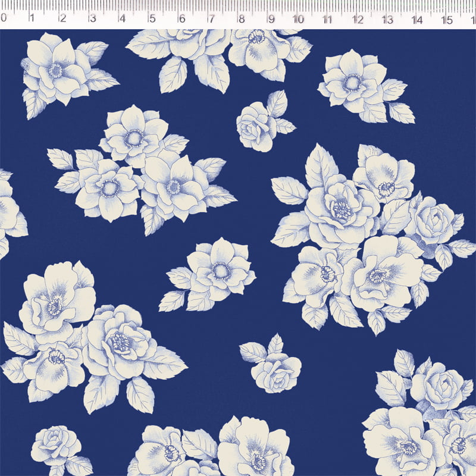Select the number 15 on the ruler
Screen dimensions: 476x476
click(447, 20)
